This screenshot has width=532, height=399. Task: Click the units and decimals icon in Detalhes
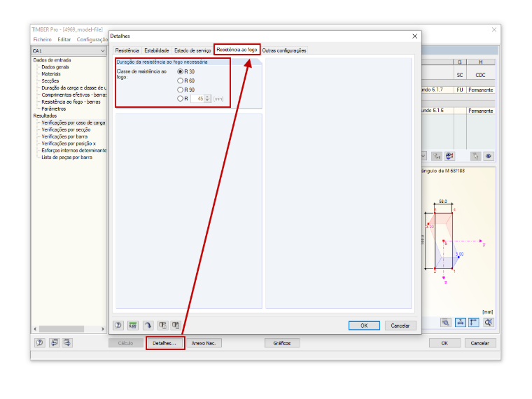point(133,325)
